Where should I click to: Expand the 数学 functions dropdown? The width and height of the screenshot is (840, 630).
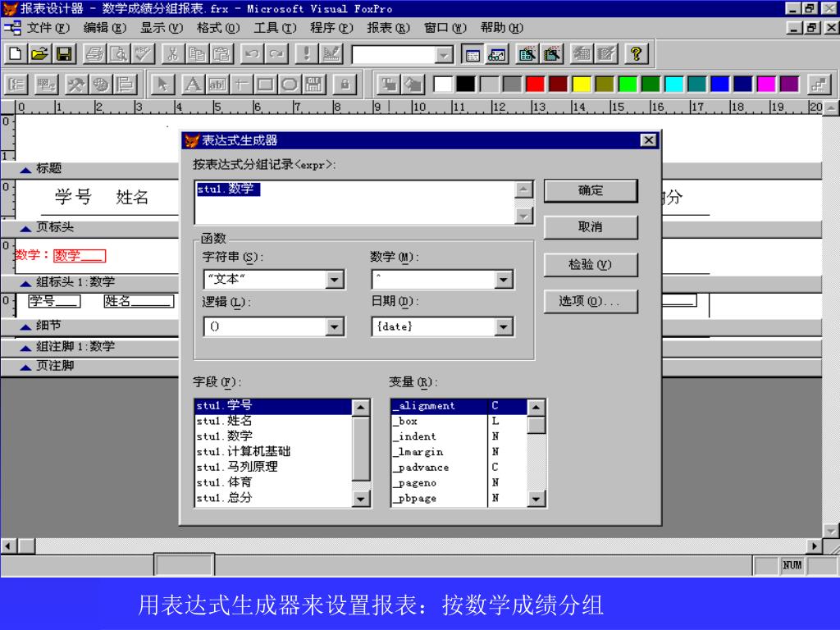tap(504, 279)
